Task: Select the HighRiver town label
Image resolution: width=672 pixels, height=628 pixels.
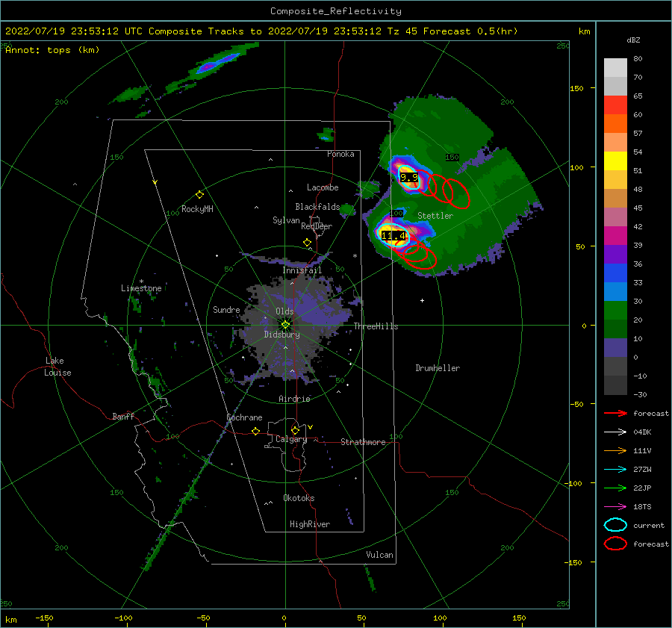Action: (x=309, y=524)
